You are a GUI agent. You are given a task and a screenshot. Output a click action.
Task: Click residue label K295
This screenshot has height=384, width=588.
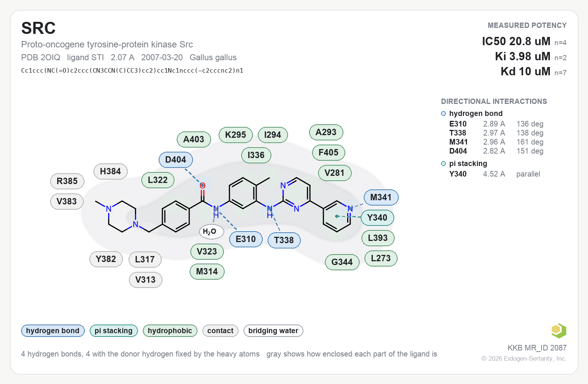click(x=236, y=135)
